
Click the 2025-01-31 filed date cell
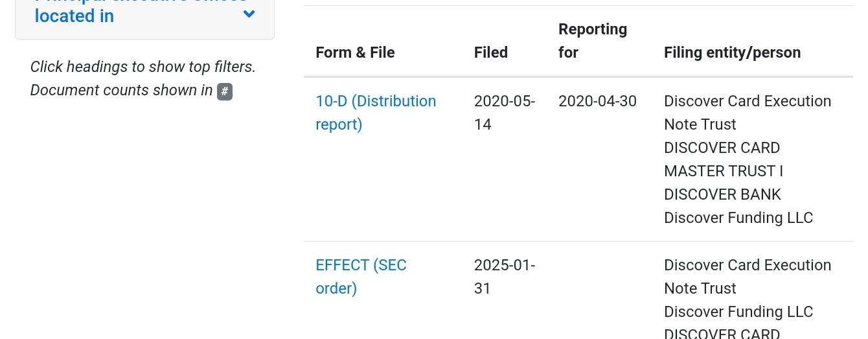(x=505, y=276)
